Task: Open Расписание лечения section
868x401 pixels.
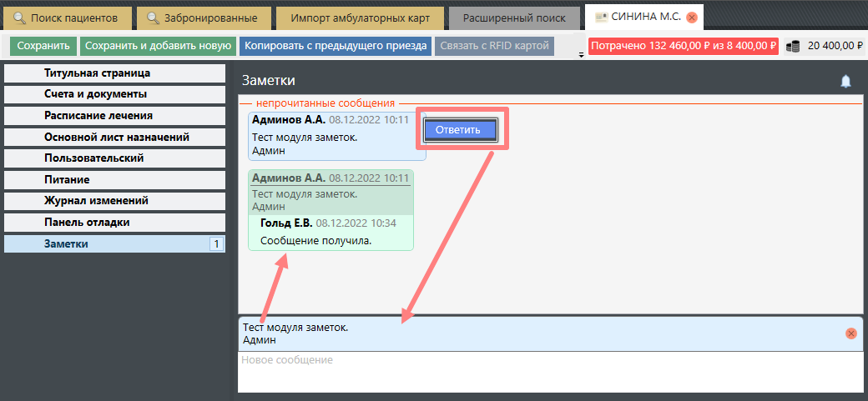Action: pyautogui.click(x=114, y=116)
